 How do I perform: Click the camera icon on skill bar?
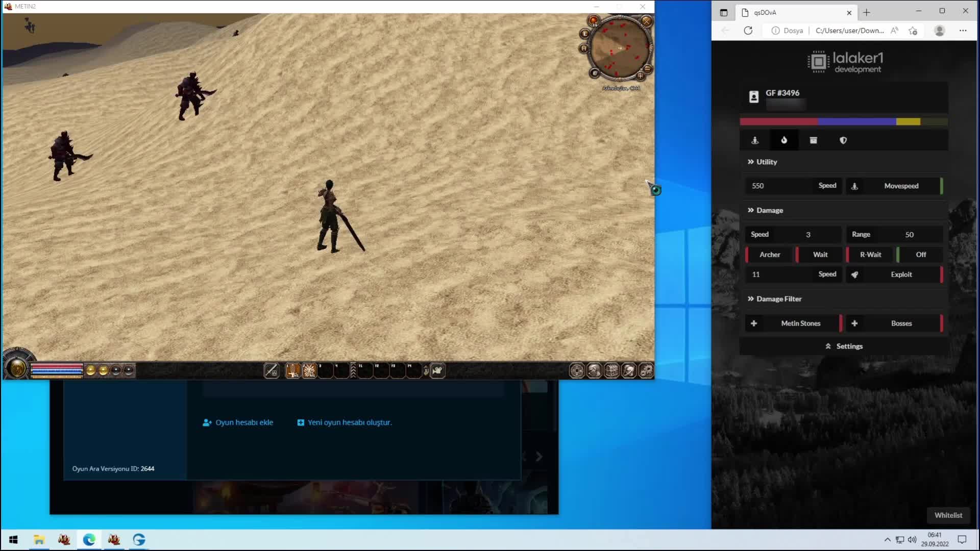tap(437, 370)
